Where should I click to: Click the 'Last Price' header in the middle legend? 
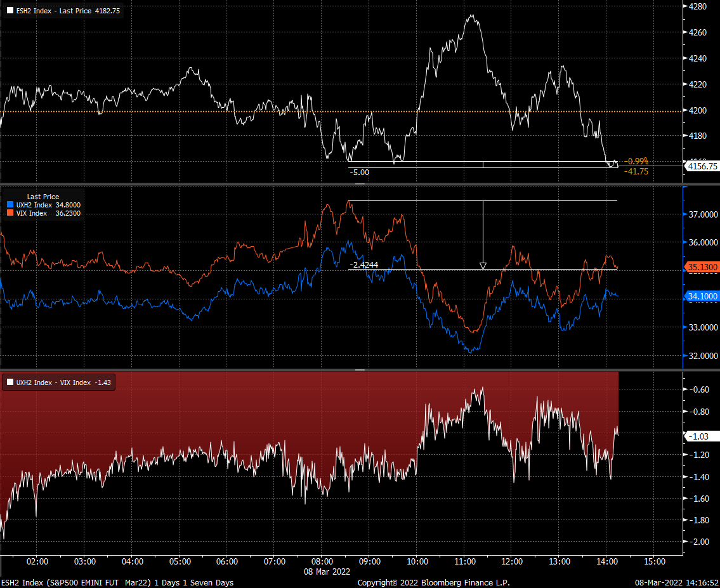[x=43, y=197]
